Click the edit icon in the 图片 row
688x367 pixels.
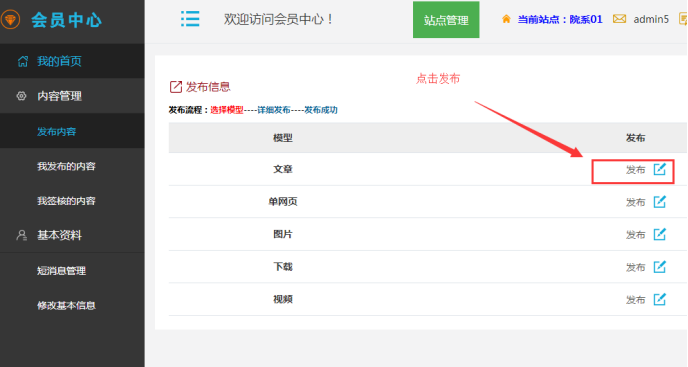coord(659,234)
